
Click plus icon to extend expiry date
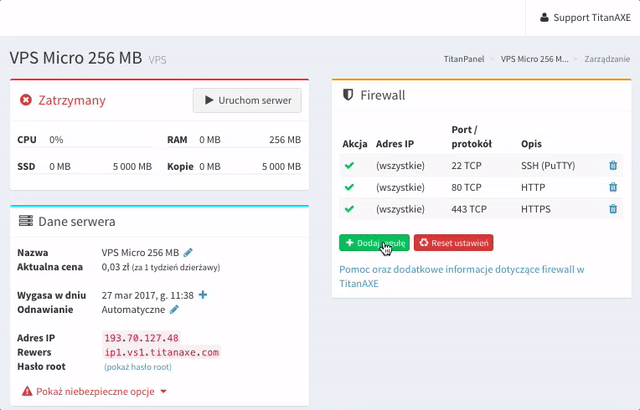[203, 295]
